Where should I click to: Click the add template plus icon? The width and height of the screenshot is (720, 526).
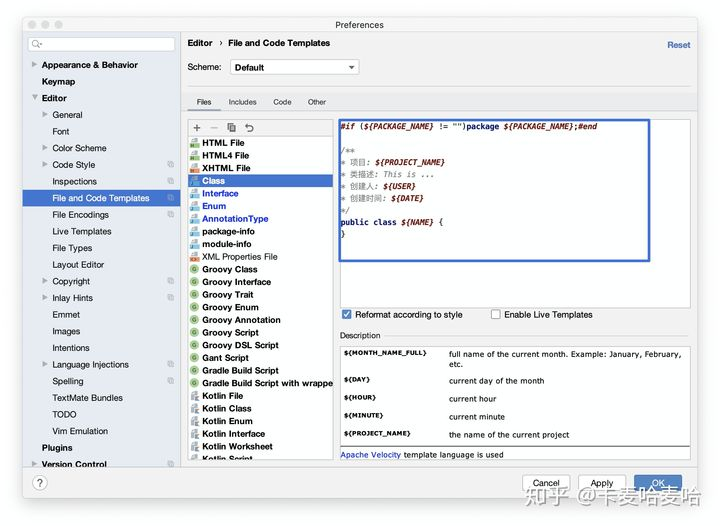click(x=197, y=128)
